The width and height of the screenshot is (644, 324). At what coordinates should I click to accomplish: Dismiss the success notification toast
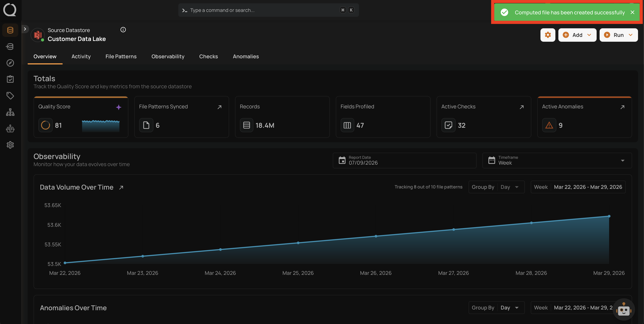pyautogui.click(x=632, y=12)
